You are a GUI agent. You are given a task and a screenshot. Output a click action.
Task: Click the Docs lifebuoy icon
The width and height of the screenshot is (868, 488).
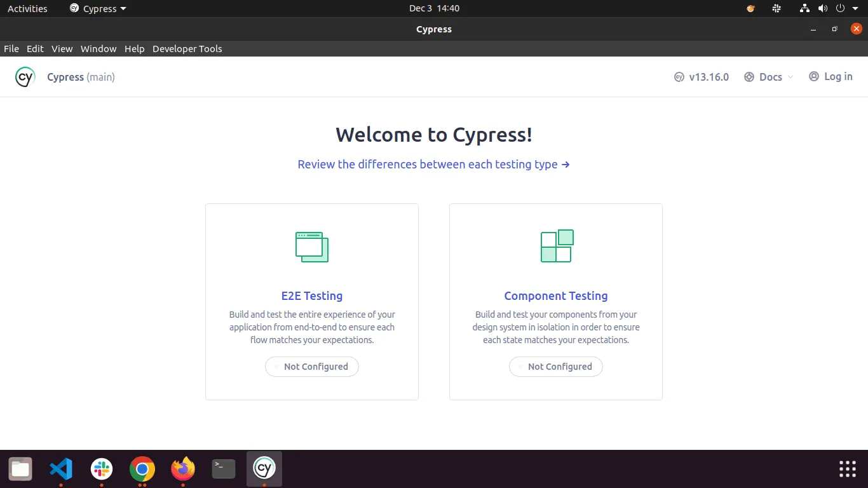point(749,77)
